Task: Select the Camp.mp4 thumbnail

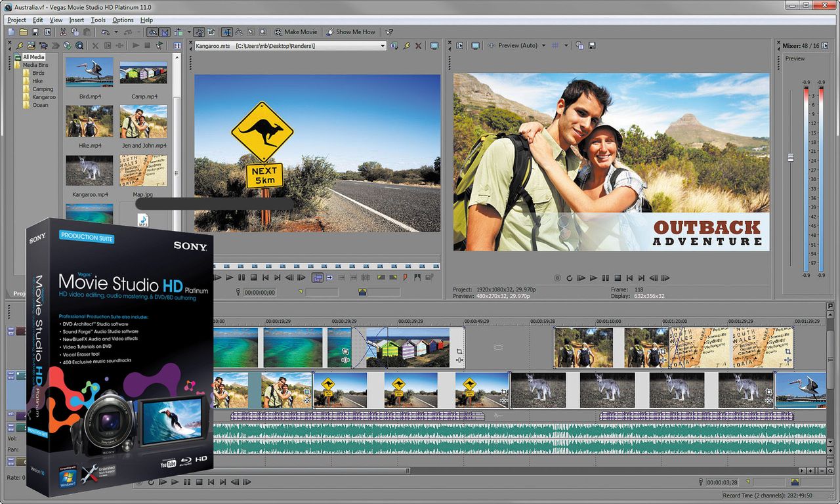Action: pos(143,72)
